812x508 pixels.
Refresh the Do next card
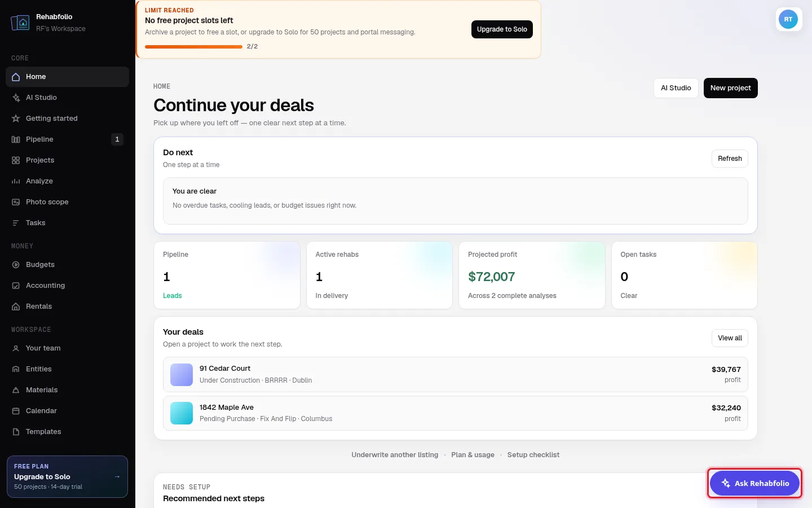coord(730,159)
